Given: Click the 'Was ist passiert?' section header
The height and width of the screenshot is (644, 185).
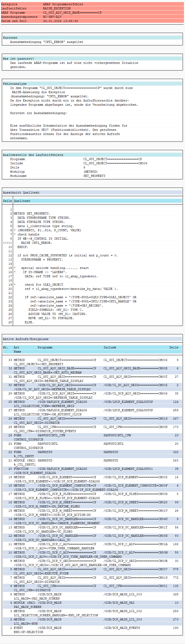Looking at the screenshot, I should [18, 59].
